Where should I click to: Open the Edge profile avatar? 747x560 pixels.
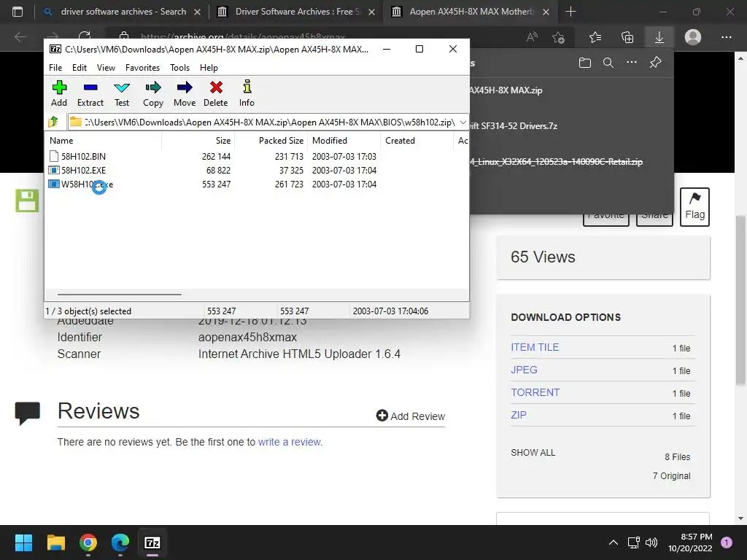693,37
